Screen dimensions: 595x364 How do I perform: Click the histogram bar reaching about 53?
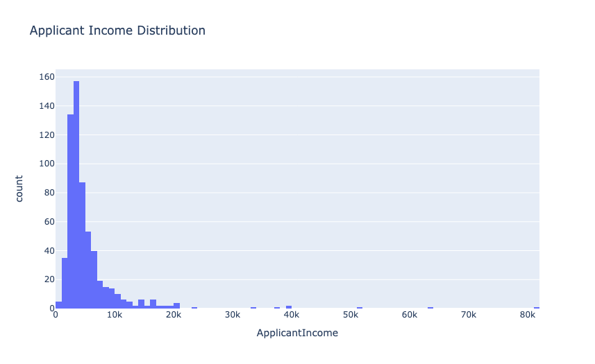point(88,270)
